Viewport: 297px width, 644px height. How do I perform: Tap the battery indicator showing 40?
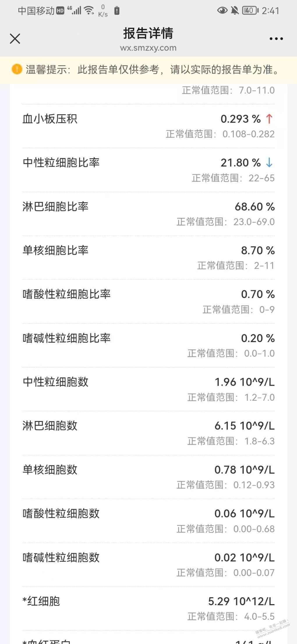250,11
